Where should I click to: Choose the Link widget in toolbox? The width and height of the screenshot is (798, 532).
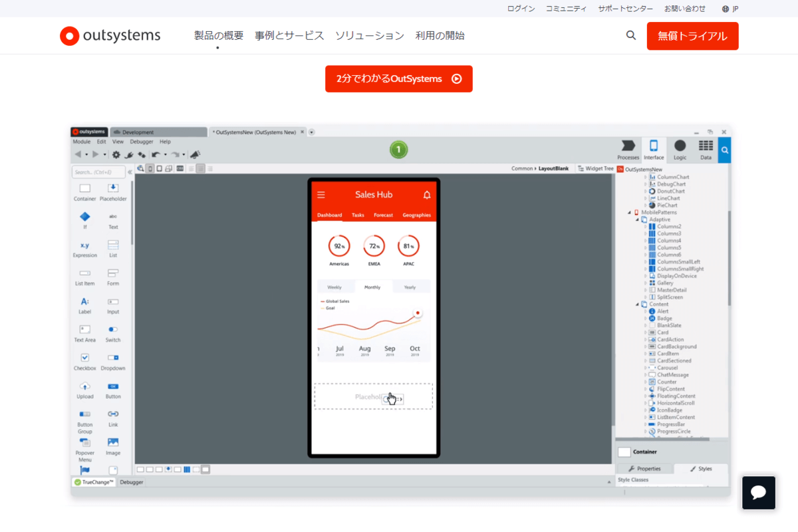[113, 418]
